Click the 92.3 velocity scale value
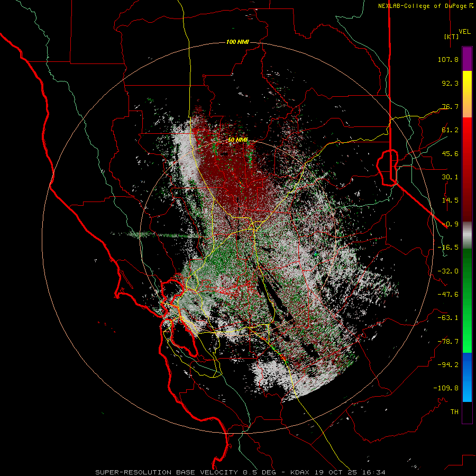476x476 pixels. coord(450,83)
